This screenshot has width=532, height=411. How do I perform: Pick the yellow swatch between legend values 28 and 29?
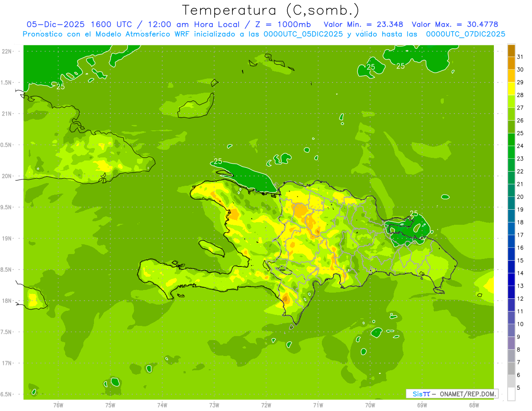511,89
